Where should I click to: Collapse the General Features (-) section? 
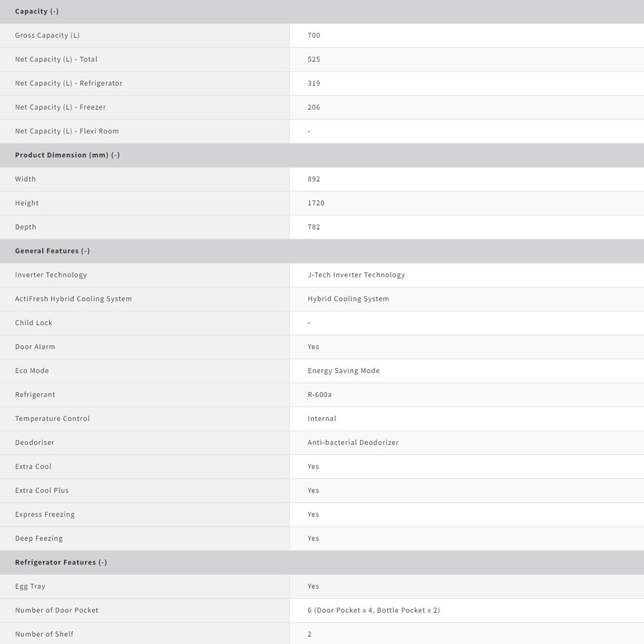coord(52,251)
